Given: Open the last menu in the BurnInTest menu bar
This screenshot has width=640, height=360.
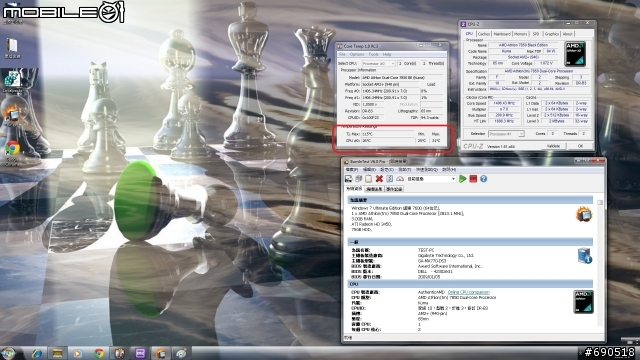Looking at the screenshot, I should (x=449, y=169).
